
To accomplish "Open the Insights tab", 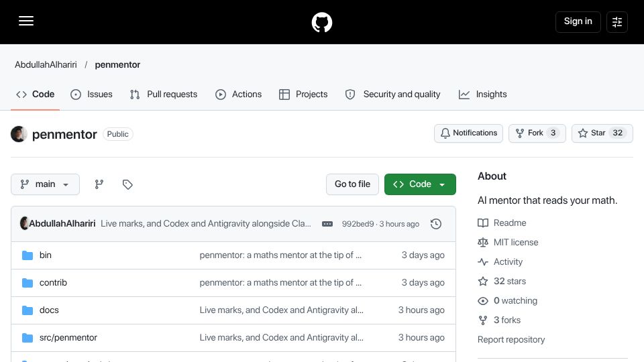I will click(482, 95).
